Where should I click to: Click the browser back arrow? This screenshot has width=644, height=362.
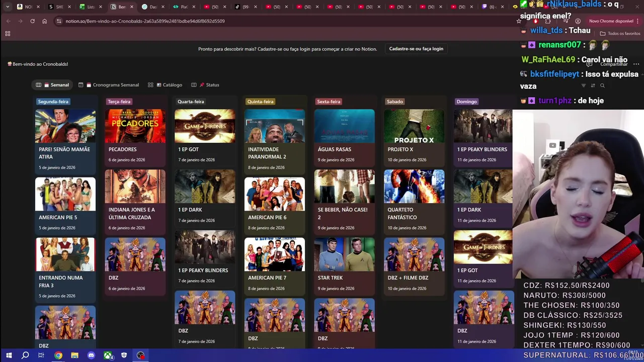point(8,21)
